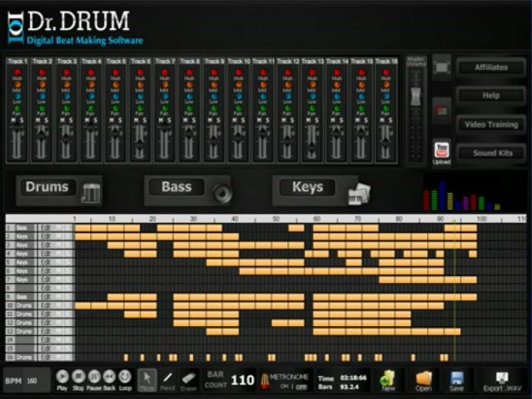This screenshot has width=532, height=399.
Task: Click the keyboard icon beside Keys
Action: [359, 194]
